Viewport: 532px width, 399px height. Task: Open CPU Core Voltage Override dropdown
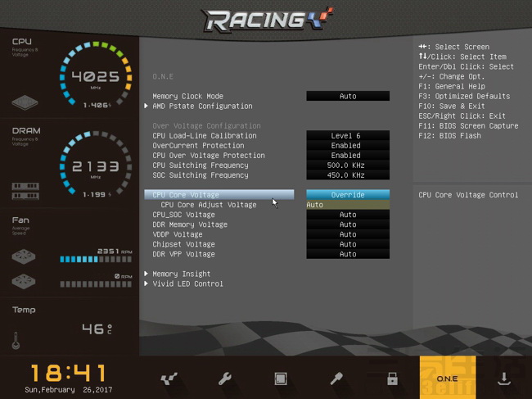tap(348, 194)
